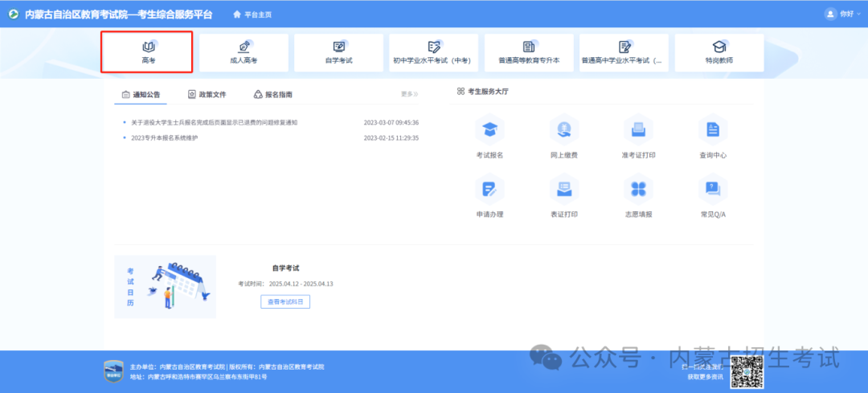The image size is (868, 393).
Task: Open the 特岗教师 category card
Action: pyautogui.click(x=719, y=52)
